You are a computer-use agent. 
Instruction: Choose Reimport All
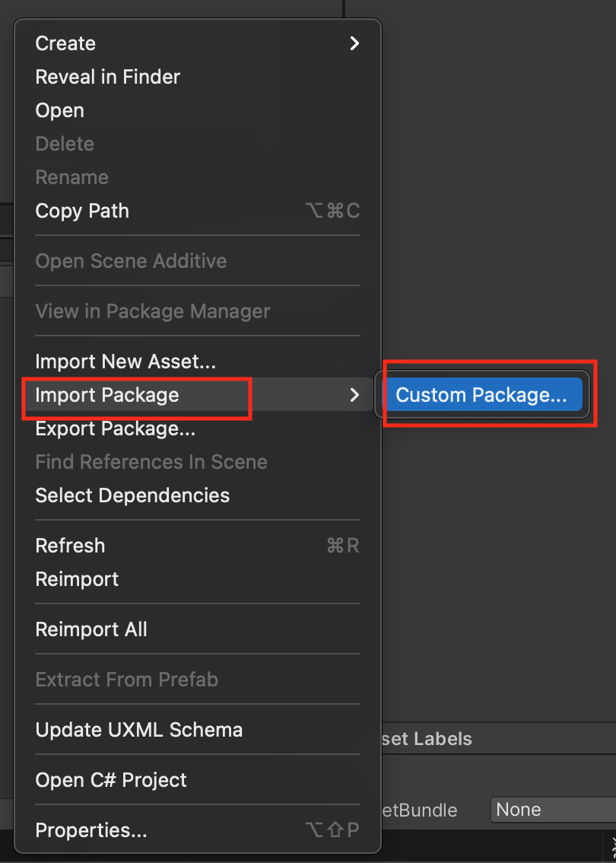[x=91, y=629]
